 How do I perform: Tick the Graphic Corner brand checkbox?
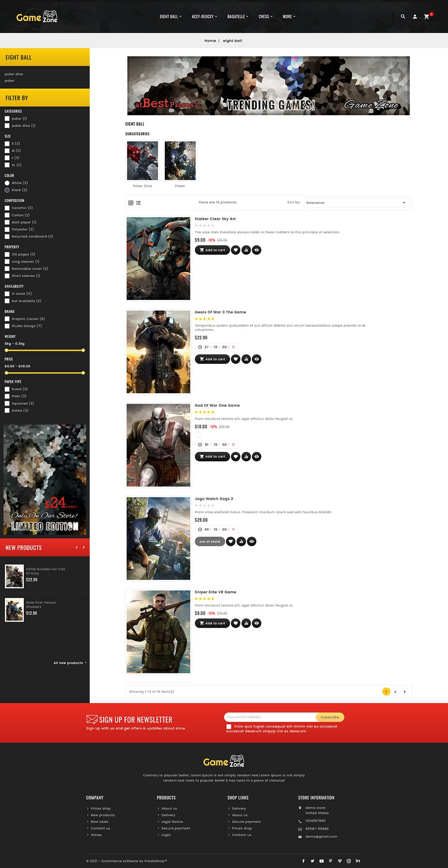7,319
